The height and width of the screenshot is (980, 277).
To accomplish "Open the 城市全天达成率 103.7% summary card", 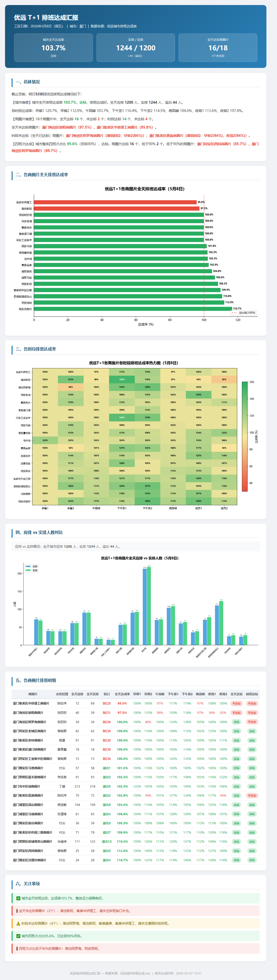I will click(x=53, y=48).
